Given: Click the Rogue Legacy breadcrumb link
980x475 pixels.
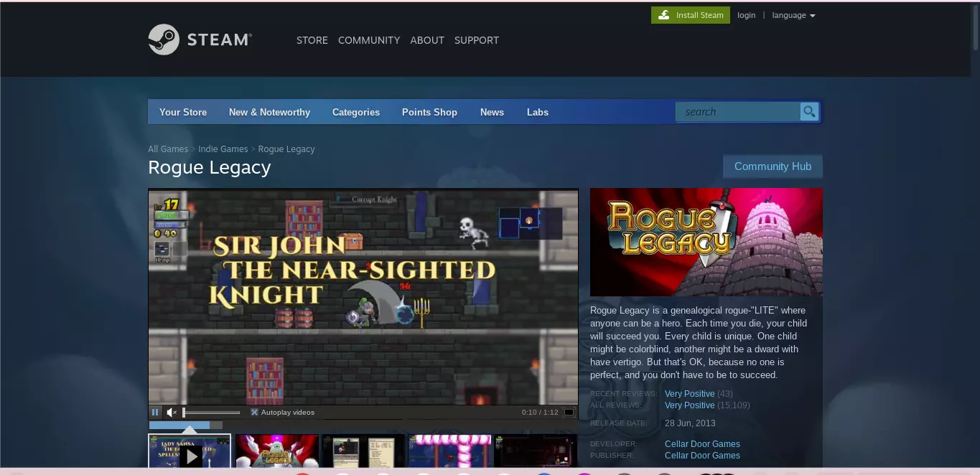Looking at the screenshot, I should [x=286, y=149].
